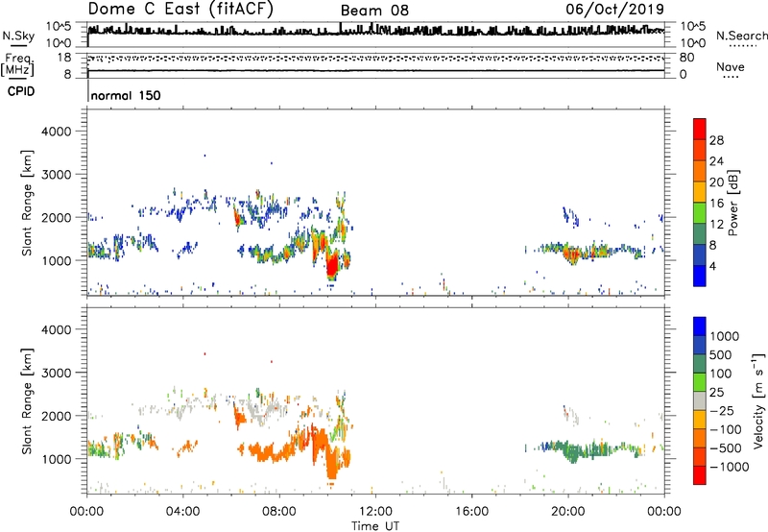Image resolution: width=768 pixels, height=532 pixels.
Task: Click the '80' Nave axis tick
Action: [686, 58]
